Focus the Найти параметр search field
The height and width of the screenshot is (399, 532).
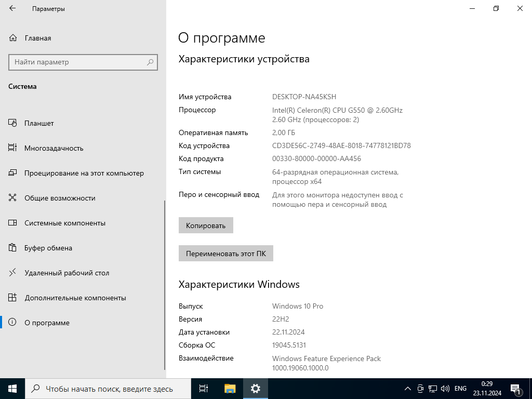[x=83, y=62]
